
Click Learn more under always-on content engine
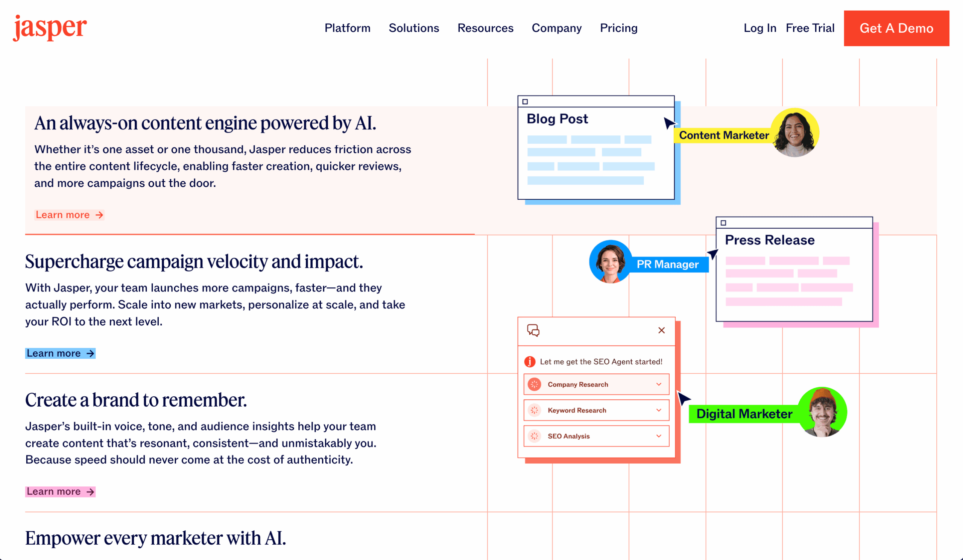coord(69,215)
